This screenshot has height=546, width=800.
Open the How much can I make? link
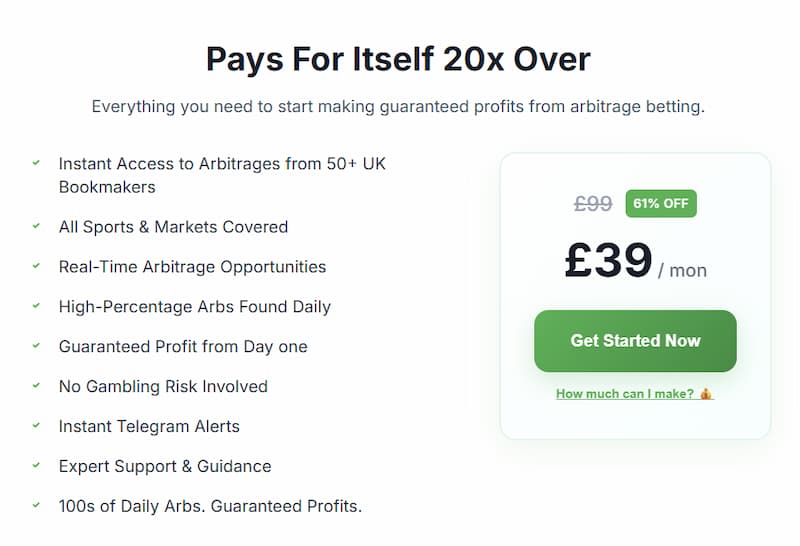click(x=625, y=394)
